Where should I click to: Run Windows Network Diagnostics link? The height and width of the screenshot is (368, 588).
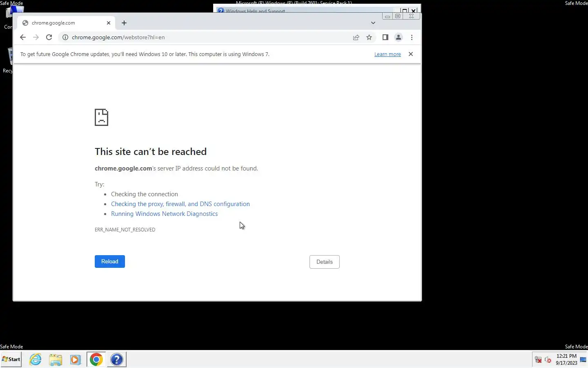click(164, 214)
